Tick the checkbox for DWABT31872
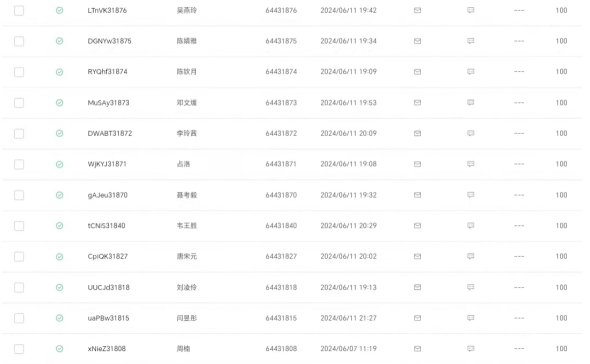This screenshot has width=590, height=364. [19, 134]
